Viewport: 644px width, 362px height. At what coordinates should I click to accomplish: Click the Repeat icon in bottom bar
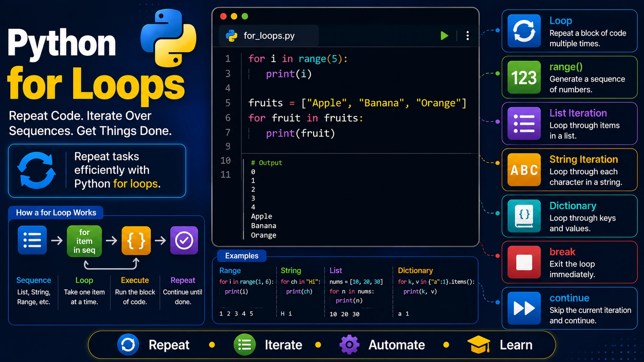click(128, 345)
